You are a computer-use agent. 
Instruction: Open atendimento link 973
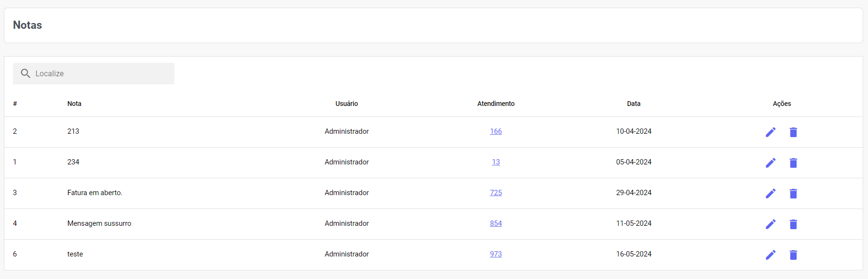(496, 254)
